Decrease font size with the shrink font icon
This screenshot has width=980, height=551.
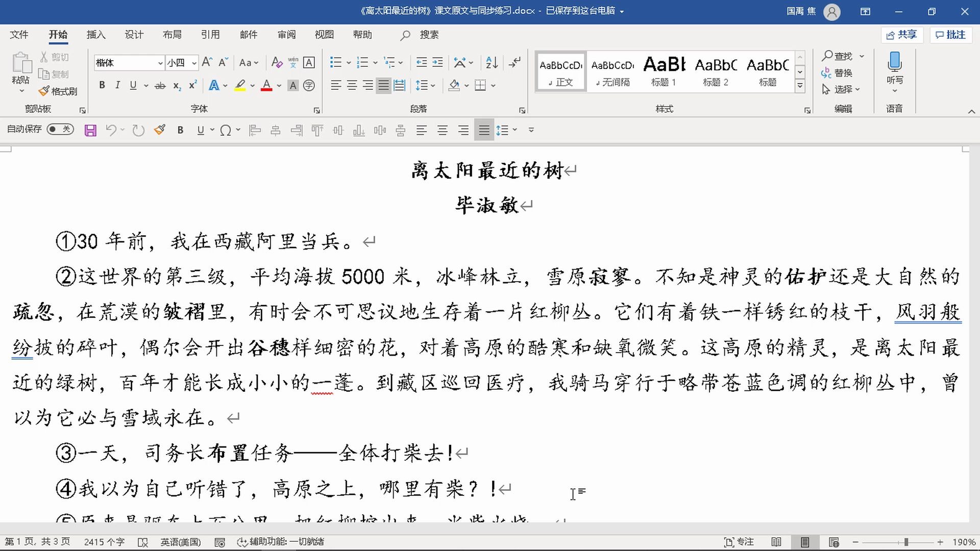pos(223,62)
